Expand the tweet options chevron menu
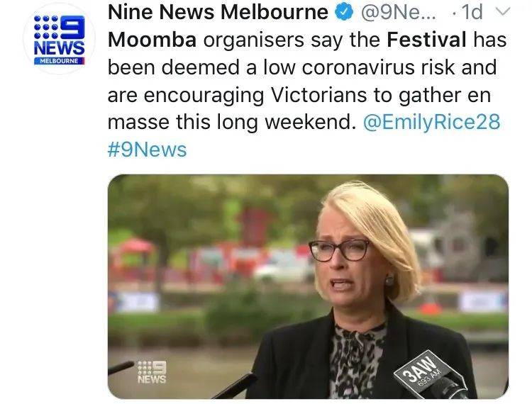The image size is (532, 404). point(503,12)
